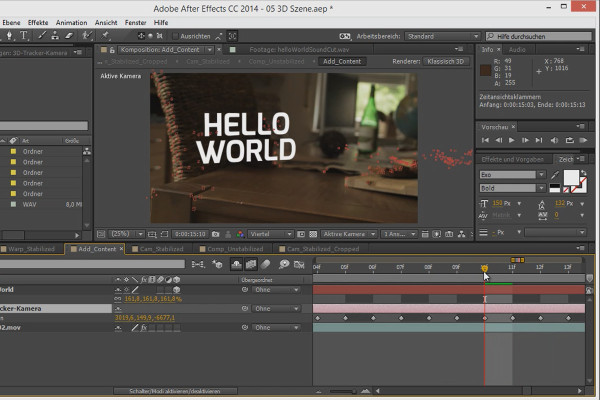Viewport: 600px width, 400px height.
Task: Click the fast previews icon in viewer
Action: click(x=437, y=234)
